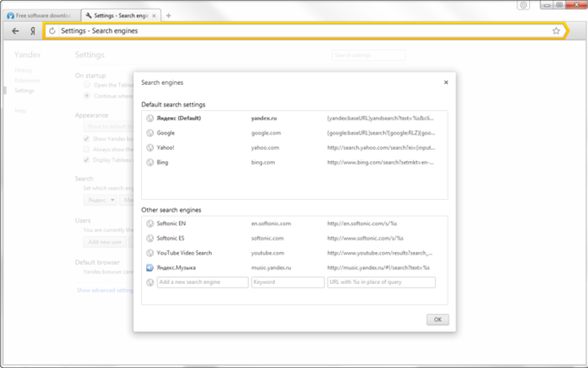Toggle the Show Yandex button checkbox
588x368 pixels.
tap(86, 139)
